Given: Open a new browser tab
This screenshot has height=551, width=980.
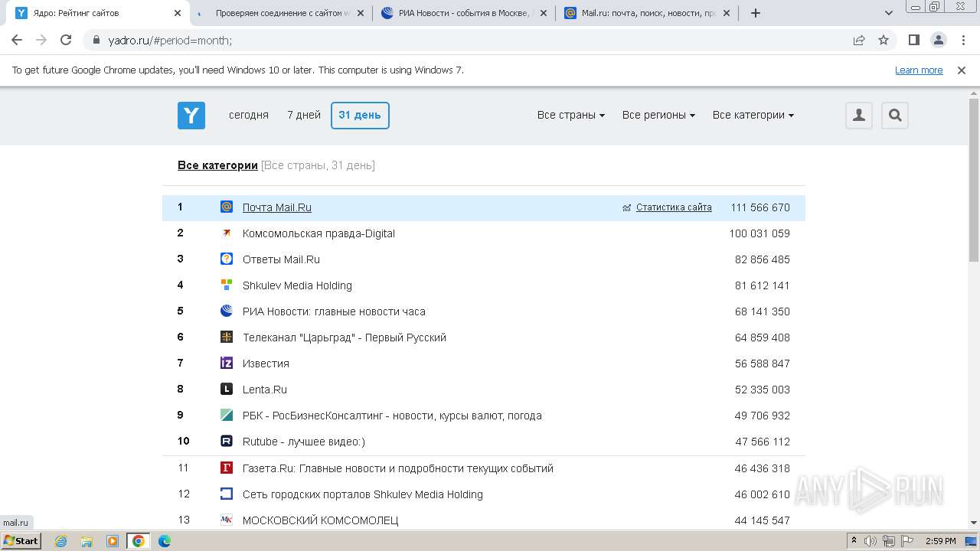Looking at the screenshot, I should [756, 13].
